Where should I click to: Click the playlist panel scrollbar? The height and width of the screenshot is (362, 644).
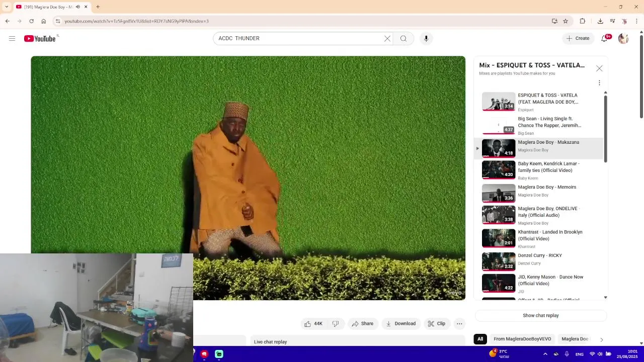pos(605,128)
